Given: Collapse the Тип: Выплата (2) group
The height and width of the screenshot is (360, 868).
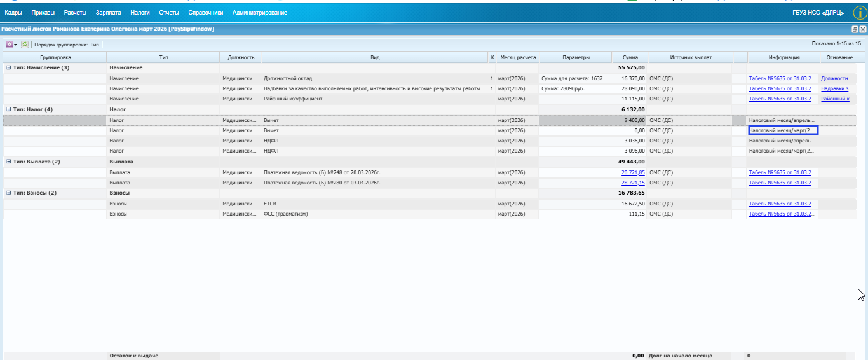Looking at the screenshot, I should 8,162.
